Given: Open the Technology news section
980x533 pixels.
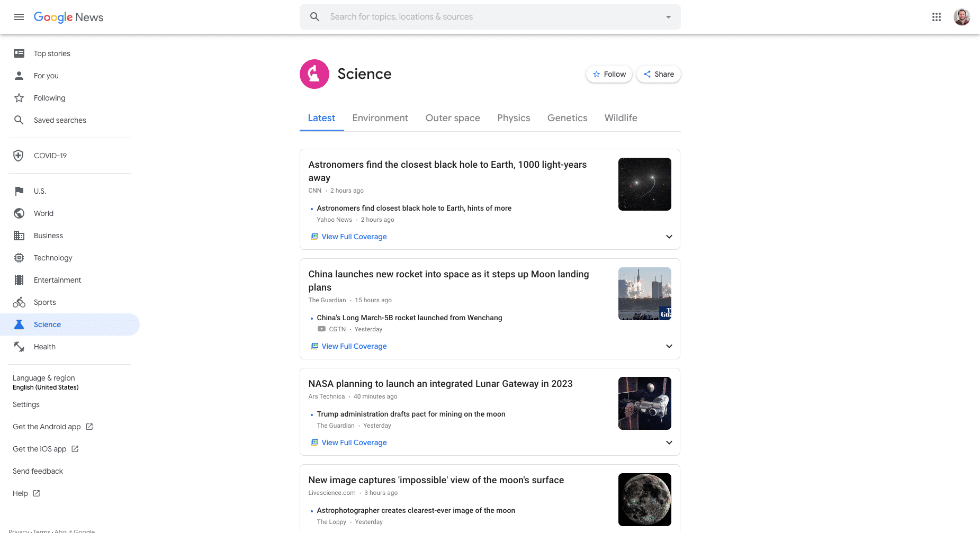Looking at the screenshot, I should click(x=54, y=258).
